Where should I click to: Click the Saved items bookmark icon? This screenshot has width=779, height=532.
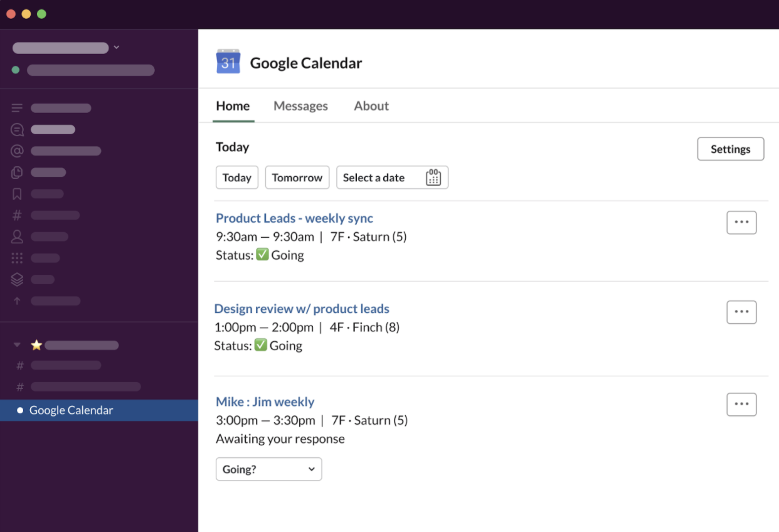(x=17, y=194)
